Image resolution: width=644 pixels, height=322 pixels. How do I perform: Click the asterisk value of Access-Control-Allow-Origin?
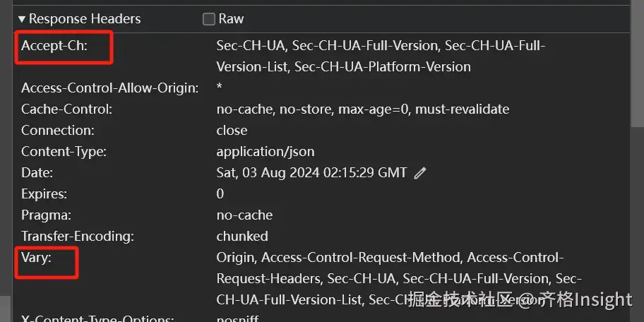pos(220,88)
